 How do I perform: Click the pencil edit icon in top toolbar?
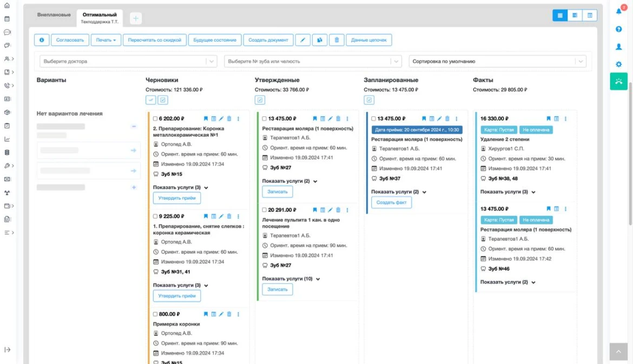coord(303,40)
